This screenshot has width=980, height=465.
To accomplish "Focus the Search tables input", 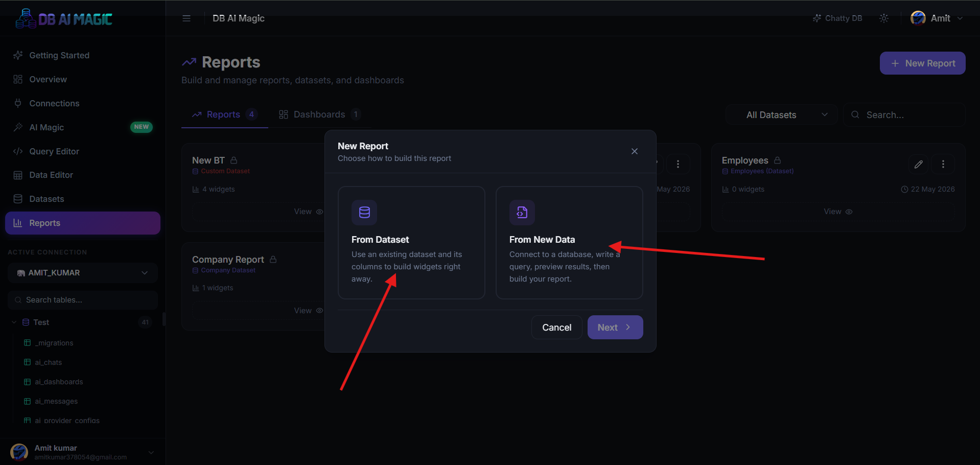I will point(83,300).
